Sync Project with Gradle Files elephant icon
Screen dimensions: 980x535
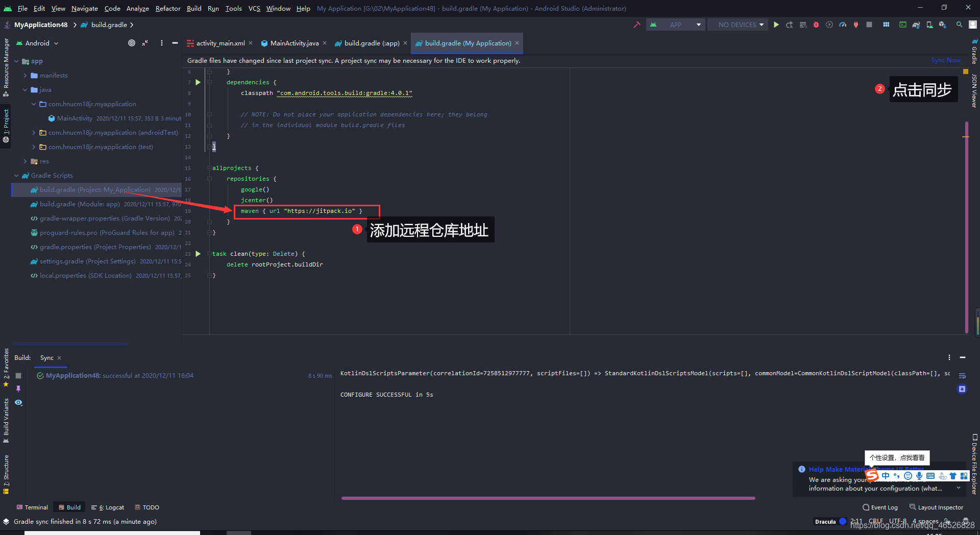click(916, 25)
